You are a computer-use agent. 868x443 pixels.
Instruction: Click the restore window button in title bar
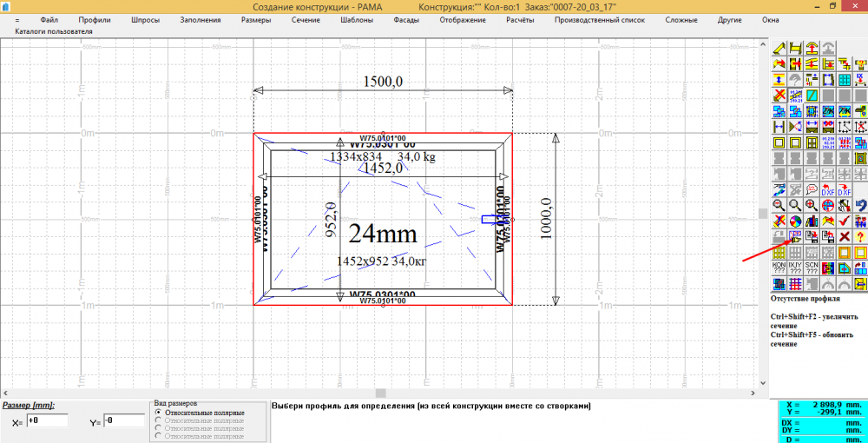[832, 5]
